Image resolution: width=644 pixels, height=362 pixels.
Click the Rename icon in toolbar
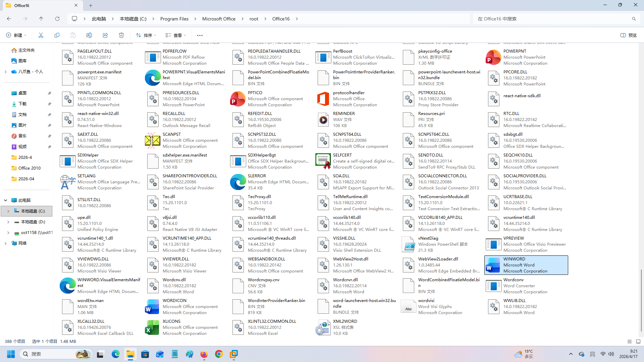[x=89, y=35]
